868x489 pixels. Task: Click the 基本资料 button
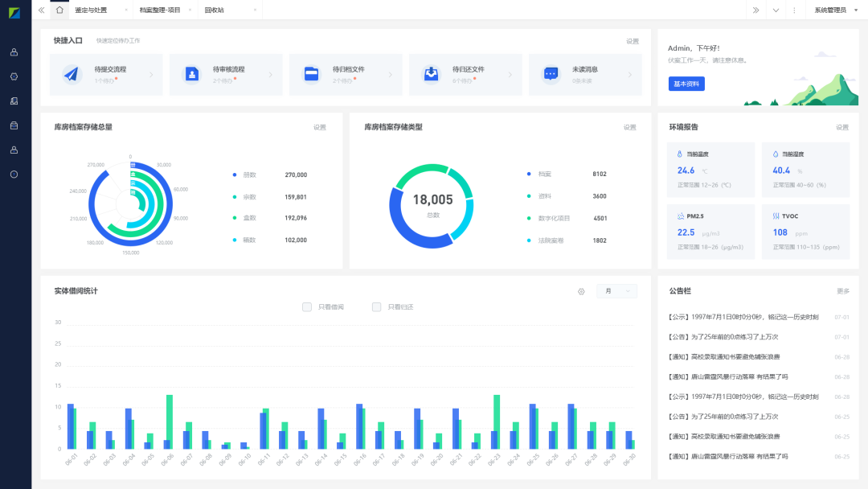pyautogui.click(x=686, y=84)
